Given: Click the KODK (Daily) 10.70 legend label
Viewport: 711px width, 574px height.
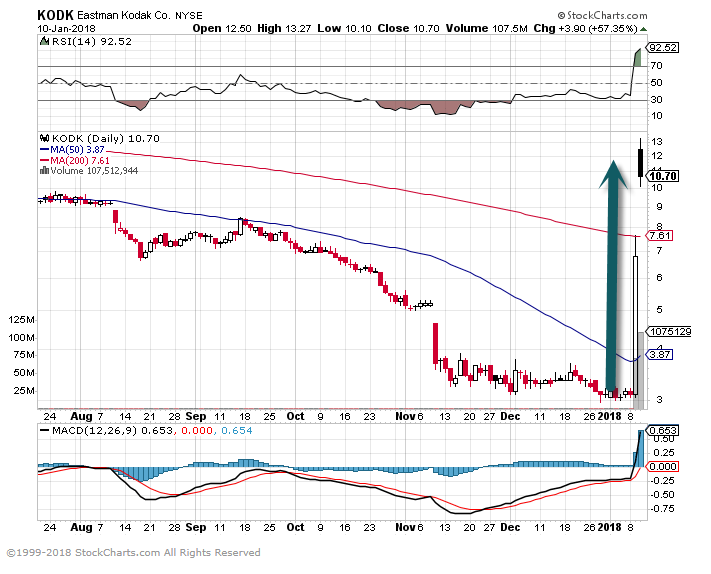Looking at the screenshot, I should (x=105, y=138).
